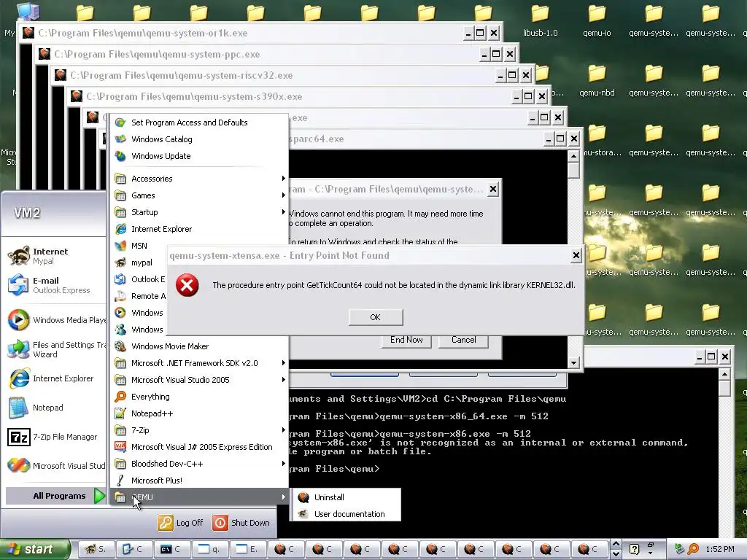Open the qemu-io desktop folder

(x=597, y=20)
